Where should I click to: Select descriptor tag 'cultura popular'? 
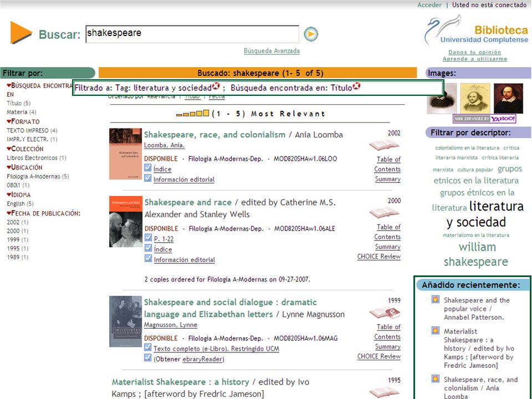tap(475, 170)
